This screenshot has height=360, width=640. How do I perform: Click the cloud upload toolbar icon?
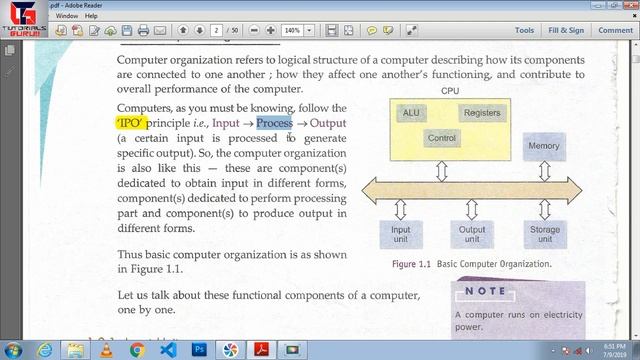point(111,30)
